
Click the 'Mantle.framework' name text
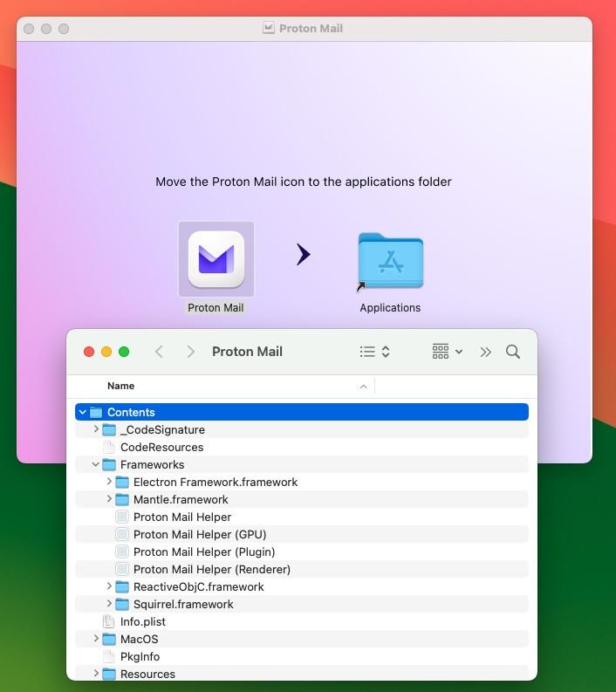[x=181, y=499]
